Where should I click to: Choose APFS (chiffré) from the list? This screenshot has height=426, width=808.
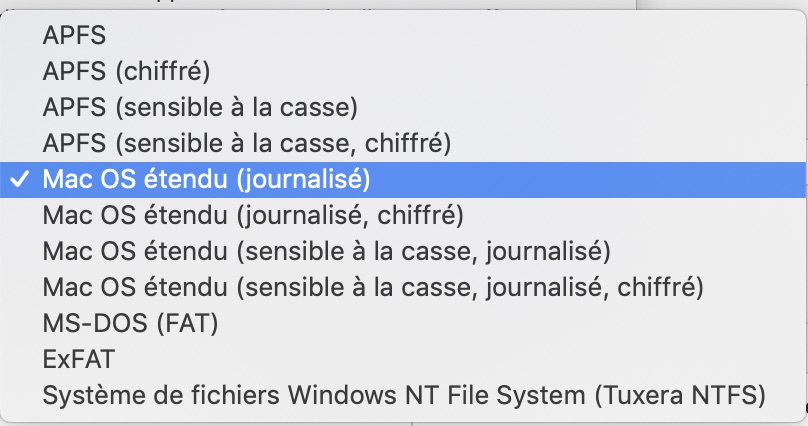(x=127, y=71)
